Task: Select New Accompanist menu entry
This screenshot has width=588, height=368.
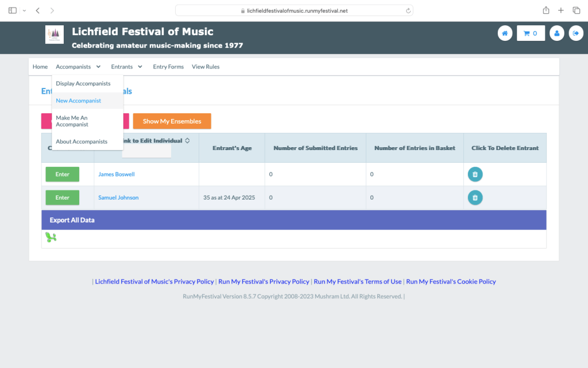Action: pyautogui.click(x=79, y=101)
